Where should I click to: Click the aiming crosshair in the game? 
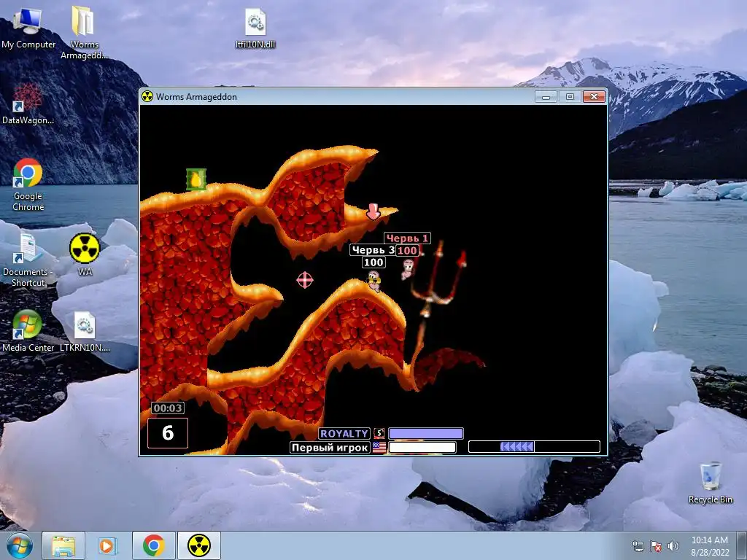[x=305, y=280]
